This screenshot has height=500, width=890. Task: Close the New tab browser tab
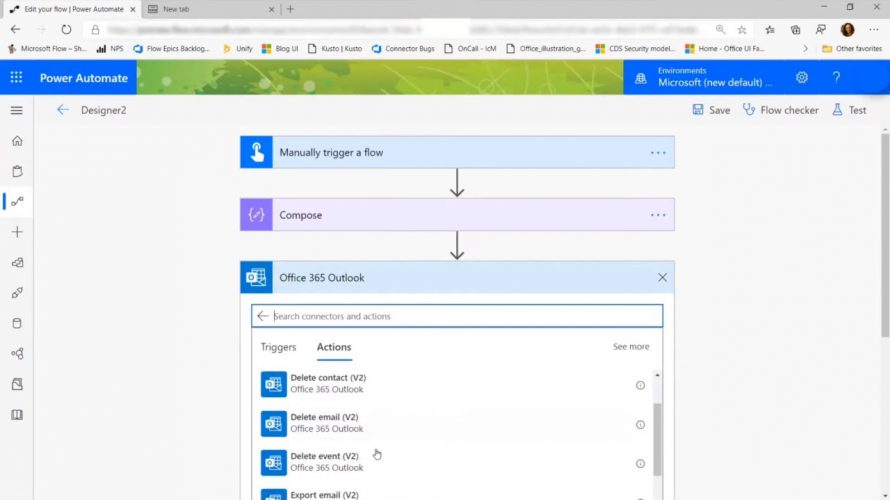tap(271, 9)
